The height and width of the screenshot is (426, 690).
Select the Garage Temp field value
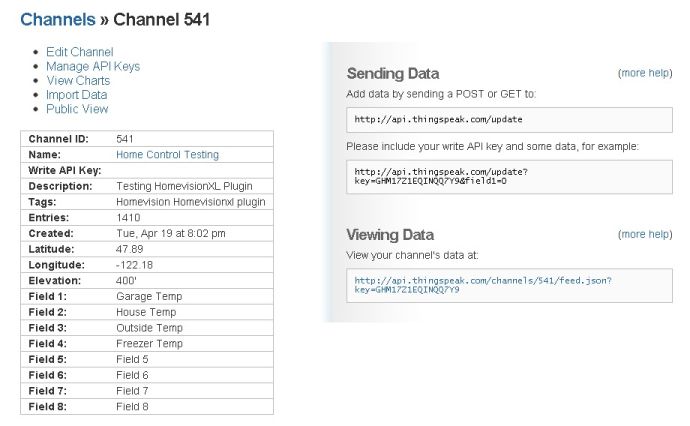[x=149, y=296]
